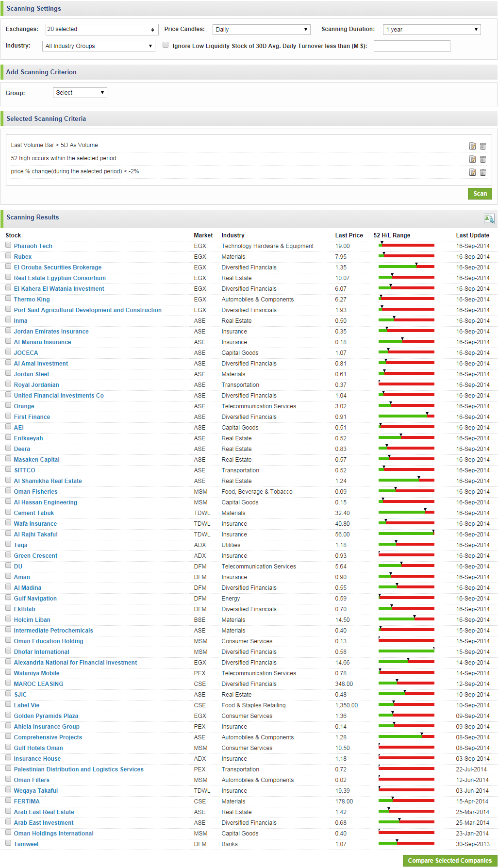Open the Group Select dropdown
Viewport: 498px width, 868px height.
click(80, 93)
